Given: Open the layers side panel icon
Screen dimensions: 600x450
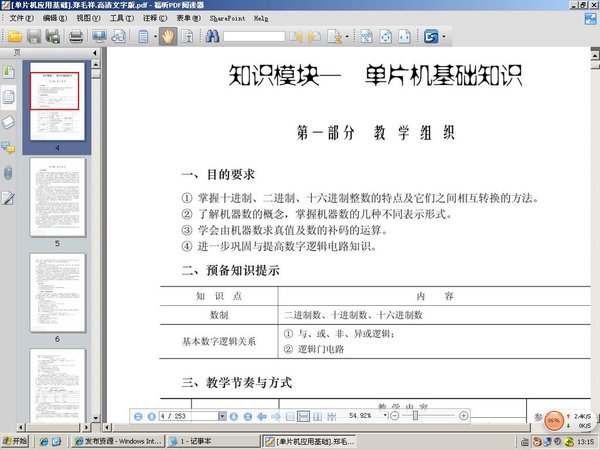Looking at the screenshot, I should tap(8, 122).
